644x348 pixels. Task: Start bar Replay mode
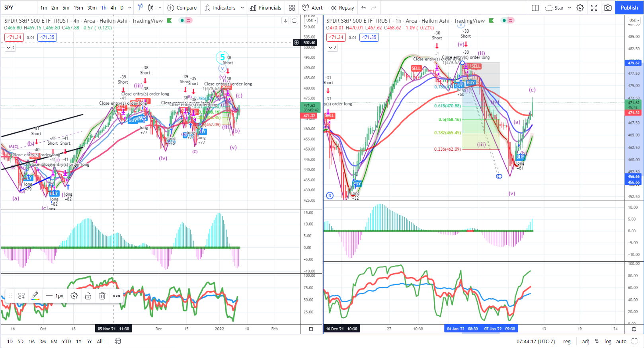[x=342, y=8]
